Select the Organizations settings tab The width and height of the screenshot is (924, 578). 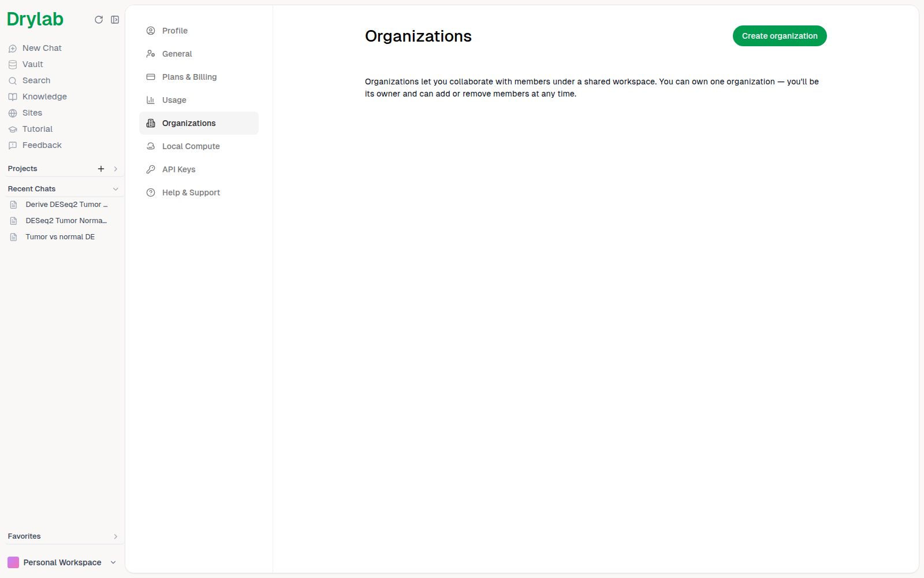tap(199, 123)
